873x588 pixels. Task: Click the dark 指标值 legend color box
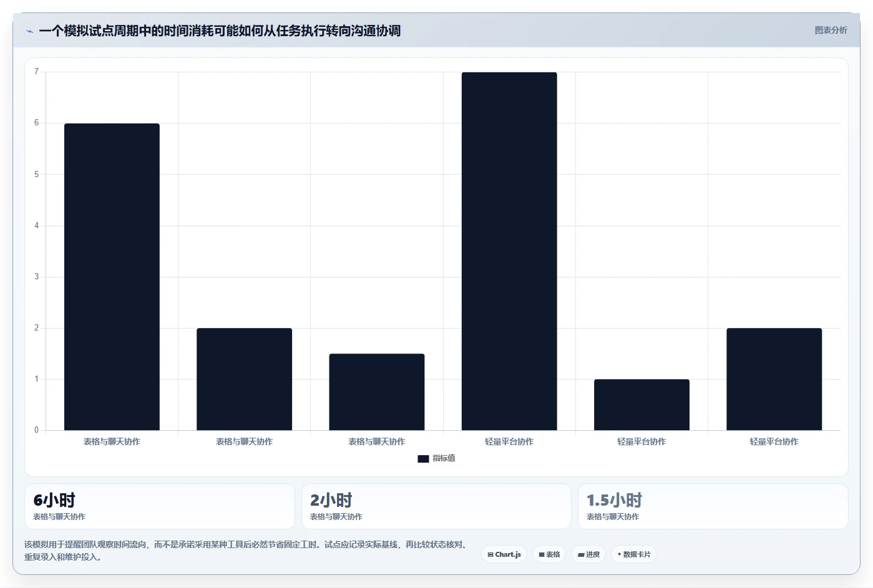click(x=423, y=459)
